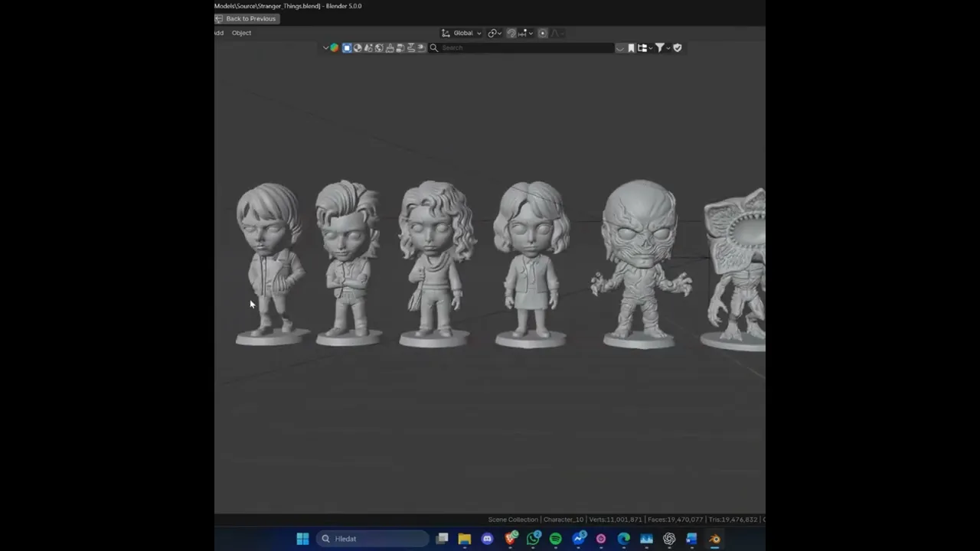Click the Blender icon in the taskbar
The height and width of the screenshot is (551, 980).
click(714, 539)
